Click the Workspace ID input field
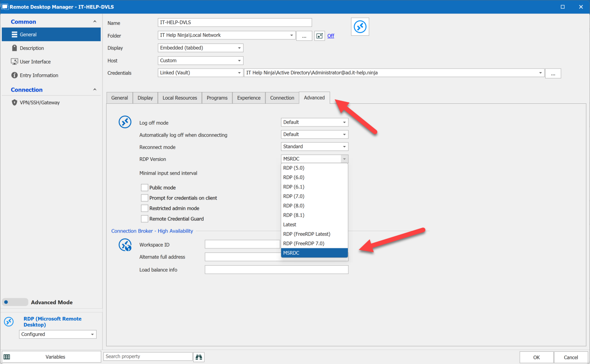This screenshot has width=590, height=364. coord(242,244)
